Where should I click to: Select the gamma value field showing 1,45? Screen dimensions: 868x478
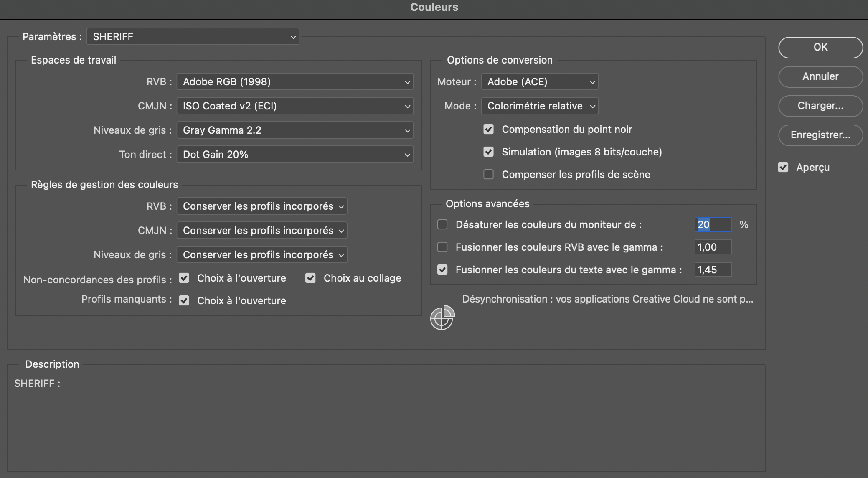pos(713,270)
